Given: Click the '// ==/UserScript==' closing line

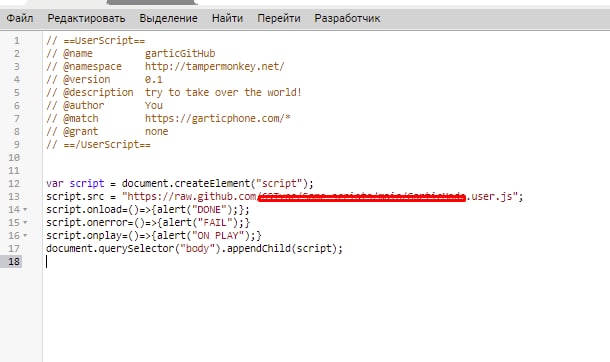Looking at the screenshot, I should tap(98, 145).
